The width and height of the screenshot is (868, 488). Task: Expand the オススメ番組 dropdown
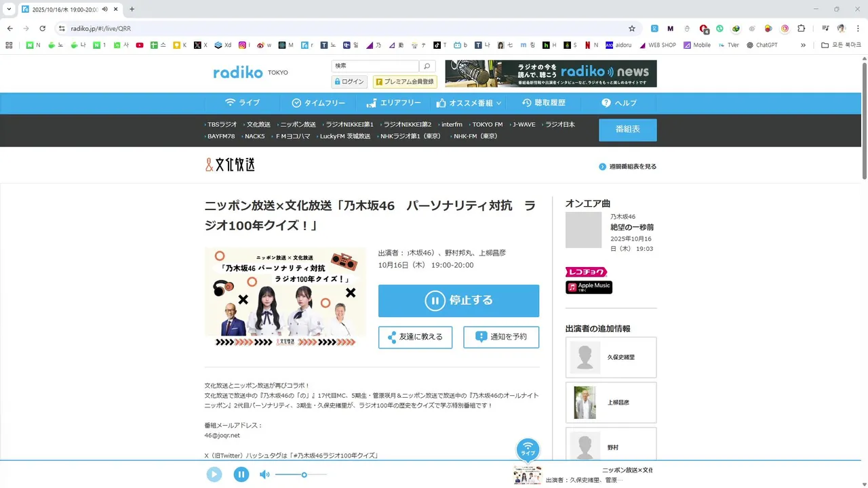469,103
